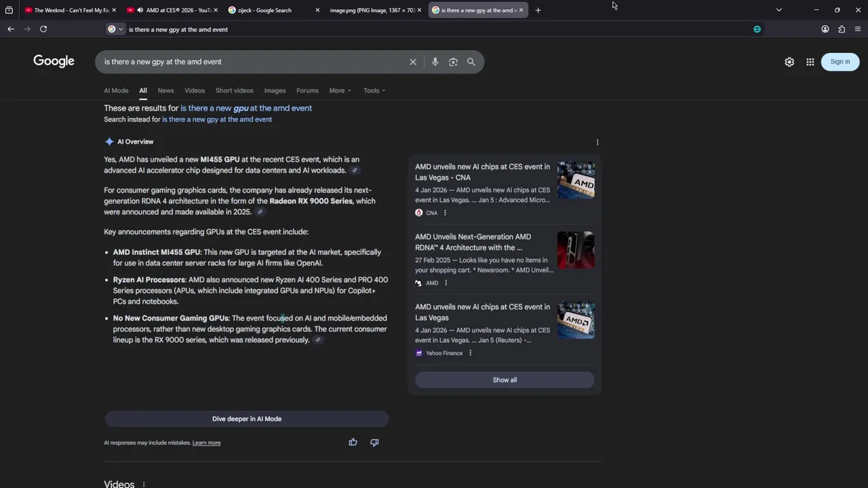Click the AI Overview sparkle icon
The width and height of the screenshot is (868, 488).
(x=109, y=142)
